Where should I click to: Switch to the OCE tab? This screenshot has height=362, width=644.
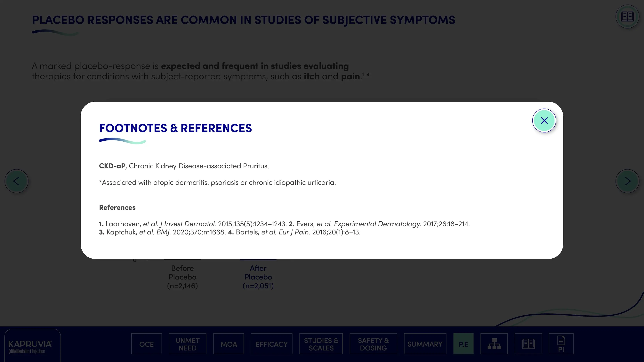[147, 344]
